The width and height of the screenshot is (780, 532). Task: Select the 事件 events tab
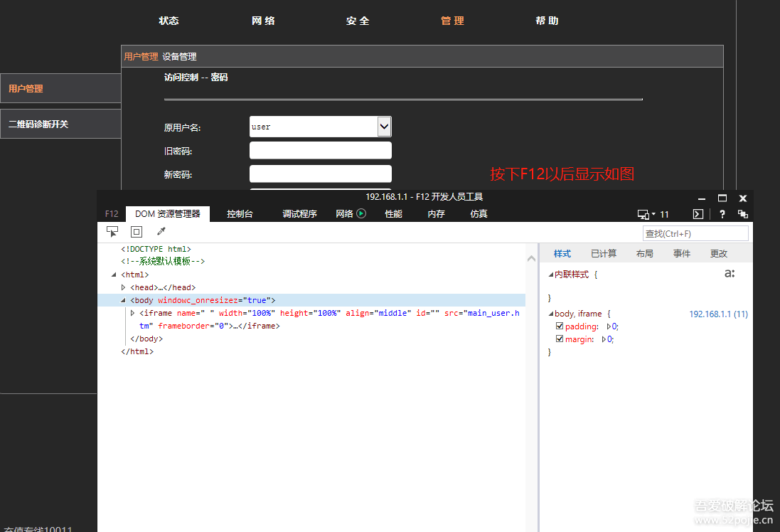click(x=681, y=254)
